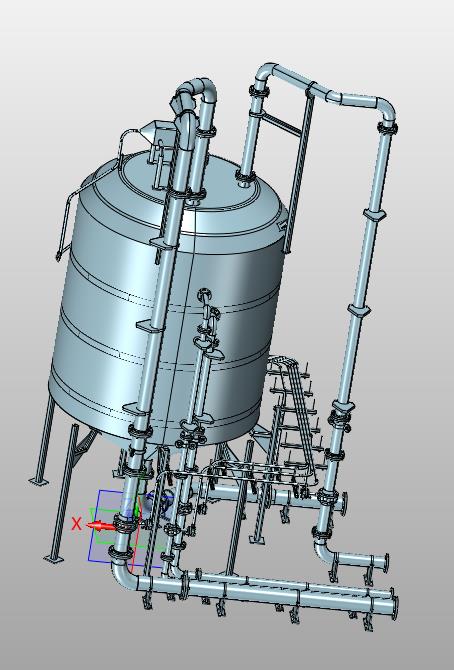Image resolution: width=454 pixels, height=670 pixels.
Task: Click the red X-axis arrow handle
Action: [102, 526]
